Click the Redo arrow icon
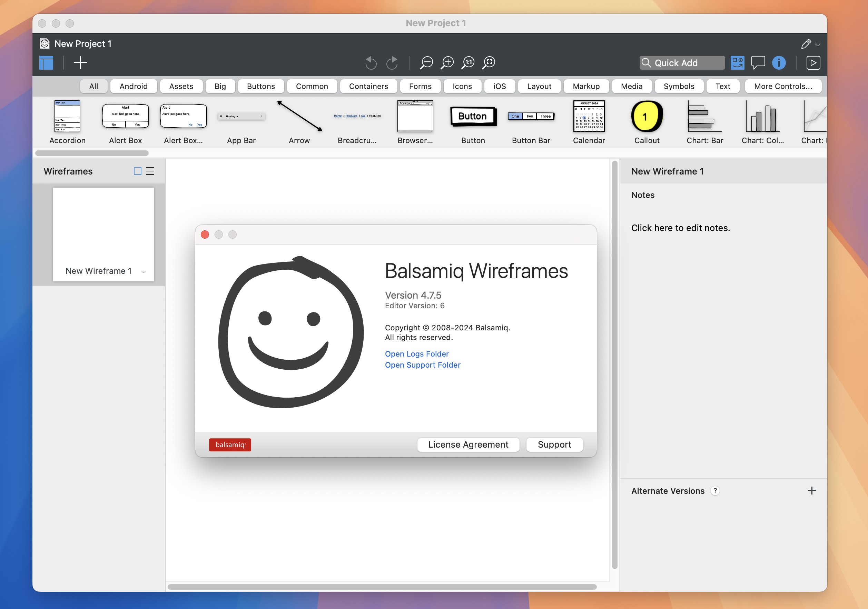 pyautogui.click(x=393, y=62)
